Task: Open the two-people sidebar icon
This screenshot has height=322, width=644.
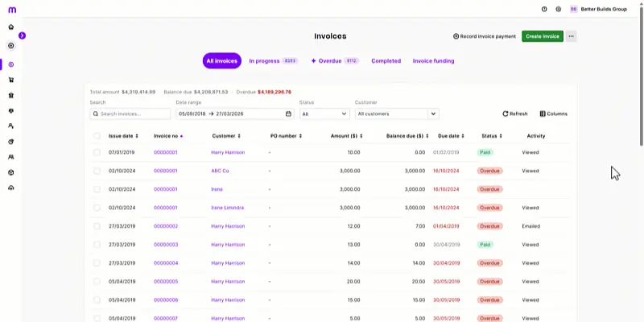Action: click(x=11, y=157)
